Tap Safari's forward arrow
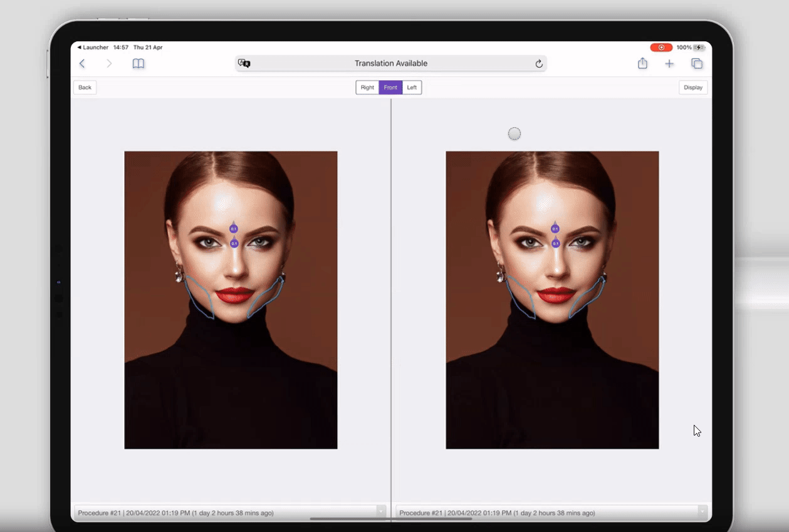This screenshot has height=532, width=789. pyautogui.click(x=109, y=63)
